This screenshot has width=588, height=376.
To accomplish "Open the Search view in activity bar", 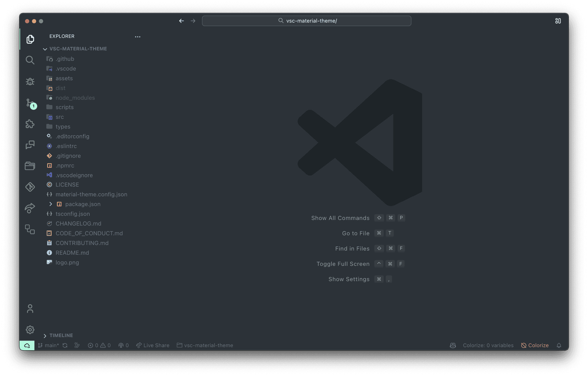I will (30, 60).
